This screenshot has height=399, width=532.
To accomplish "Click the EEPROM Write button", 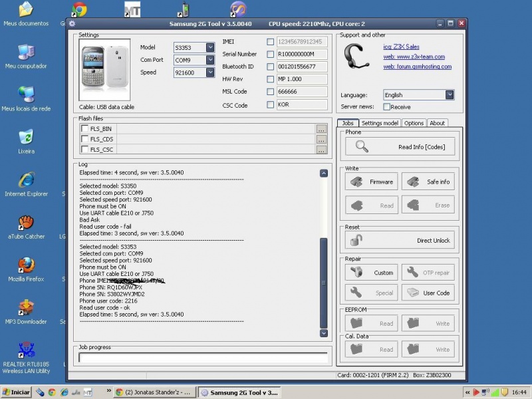I will (x=428, y=323).
